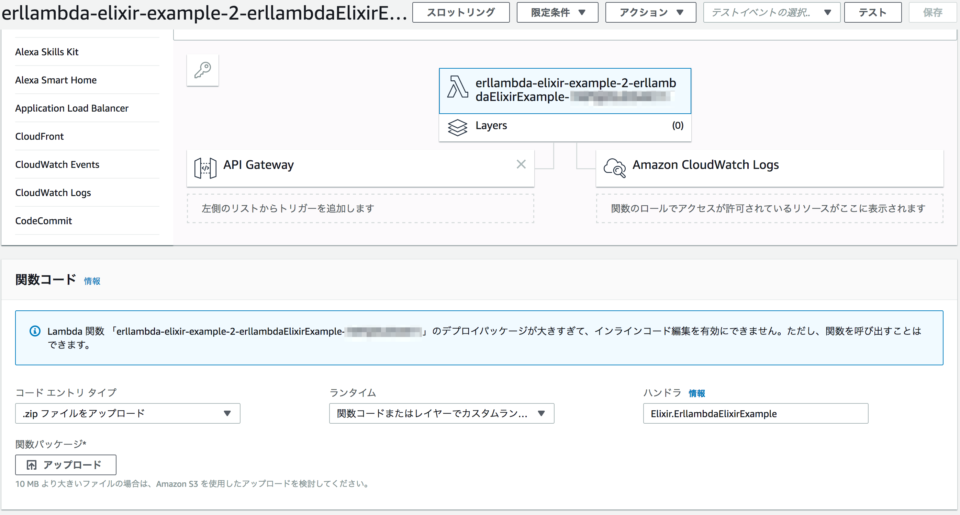Click the ハンドラ input field

pyautogui.click(x=754, y=414)
